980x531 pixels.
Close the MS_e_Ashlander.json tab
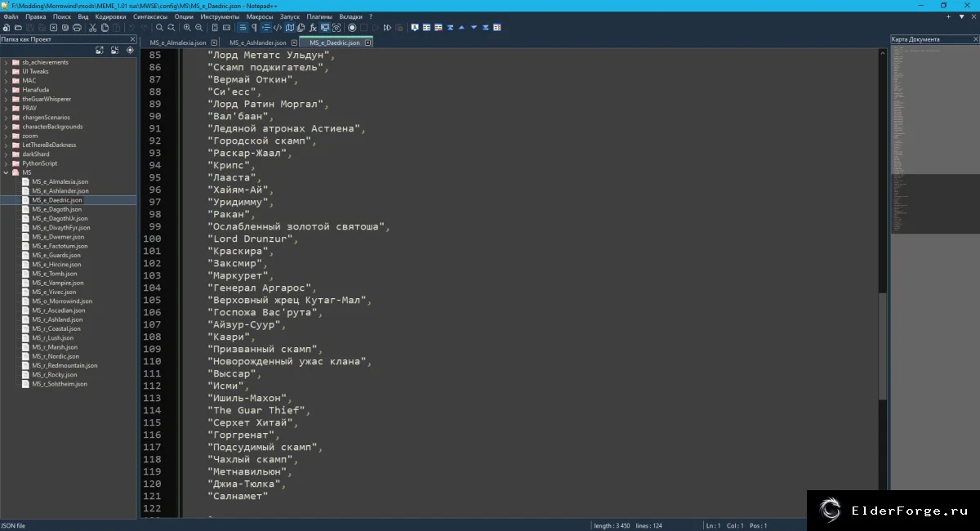tap(293, 42)
